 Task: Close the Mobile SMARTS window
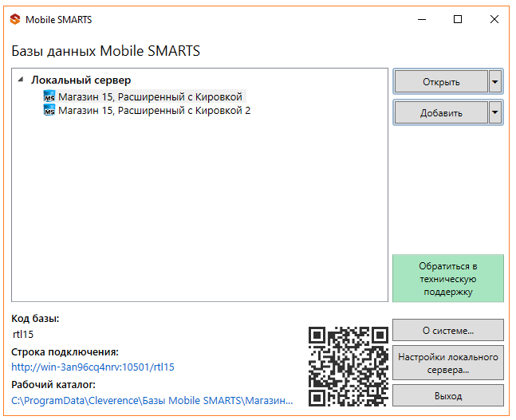click(x=494, y=19)
